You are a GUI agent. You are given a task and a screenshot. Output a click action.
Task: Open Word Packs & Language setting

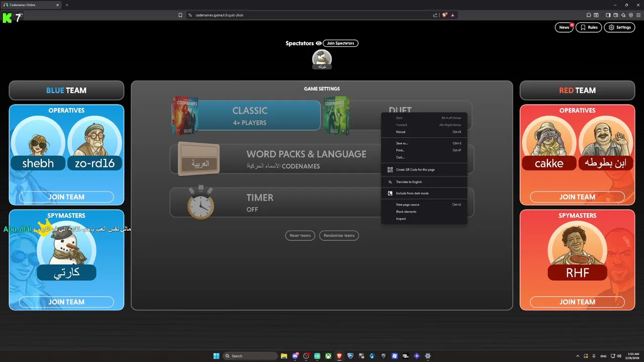tap(322, 159)
